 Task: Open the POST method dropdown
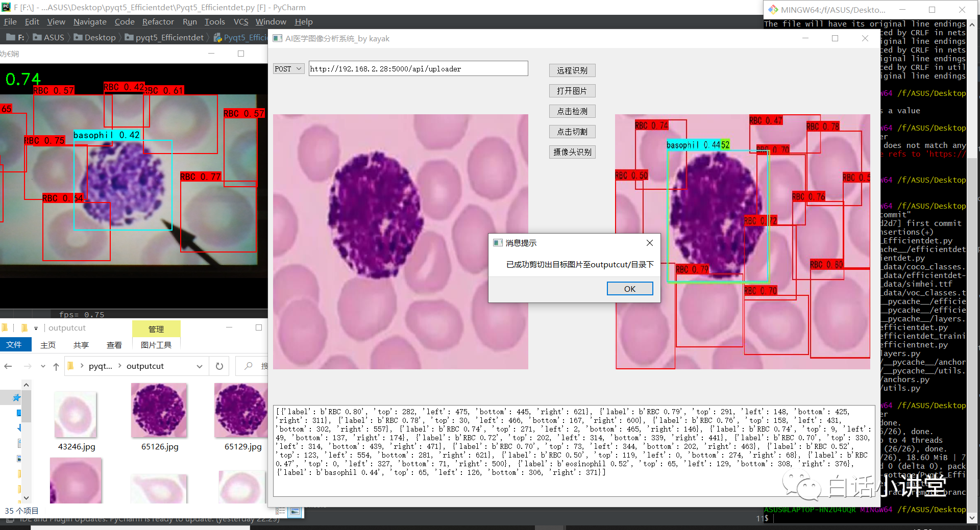click(x=289, y=68)
